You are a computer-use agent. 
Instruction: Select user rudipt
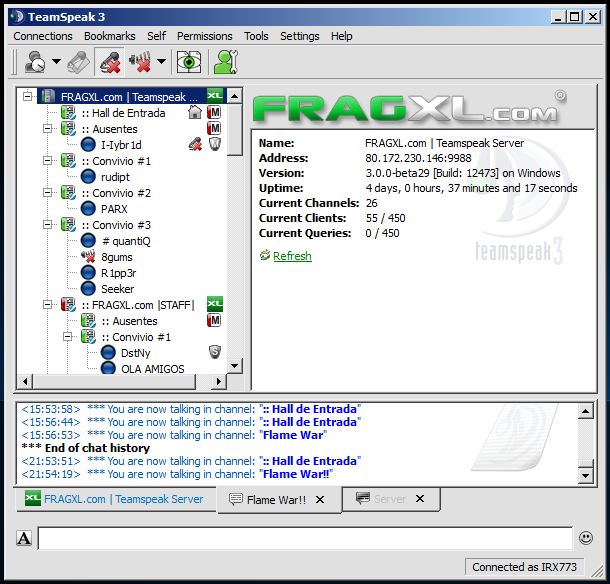click(115, 177)
